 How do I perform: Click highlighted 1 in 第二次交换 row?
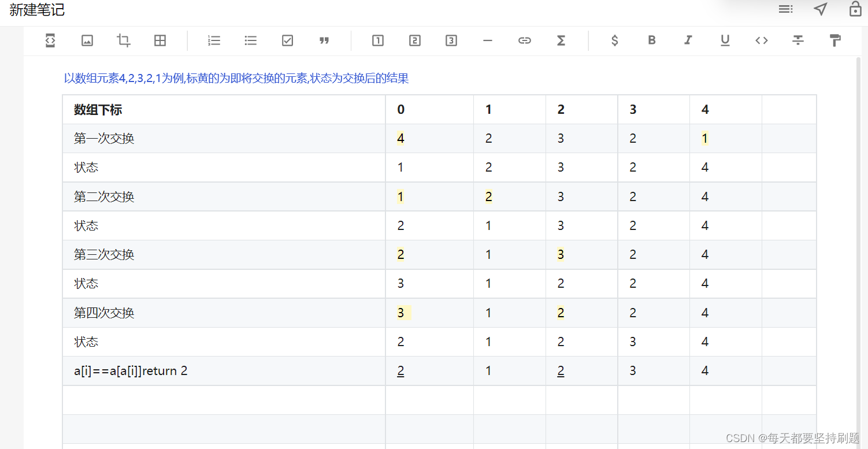pos(400,197)
